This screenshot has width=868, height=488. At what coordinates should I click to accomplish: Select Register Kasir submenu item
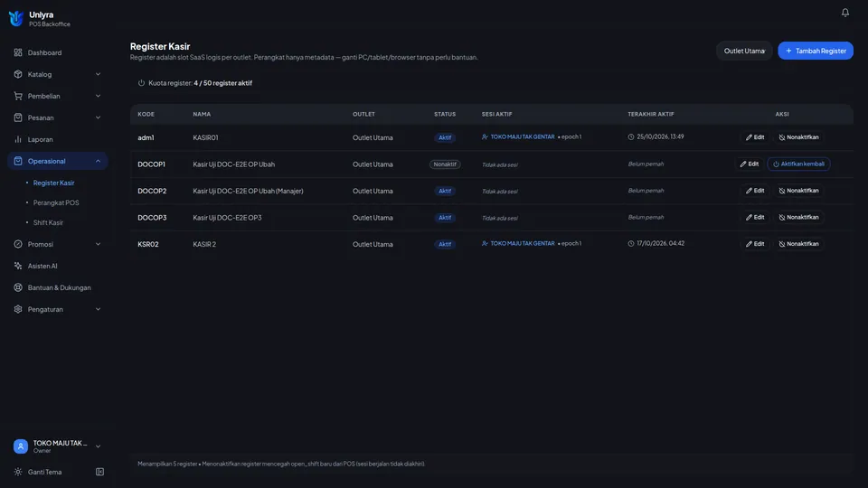[x=53, y=183]
